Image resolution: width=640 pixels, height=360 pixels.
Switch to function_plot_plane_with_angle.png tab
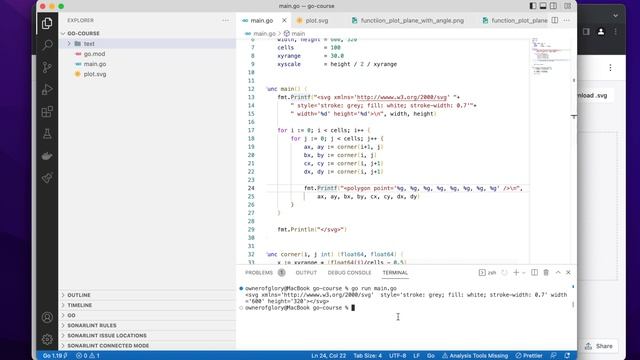point(408,20)
